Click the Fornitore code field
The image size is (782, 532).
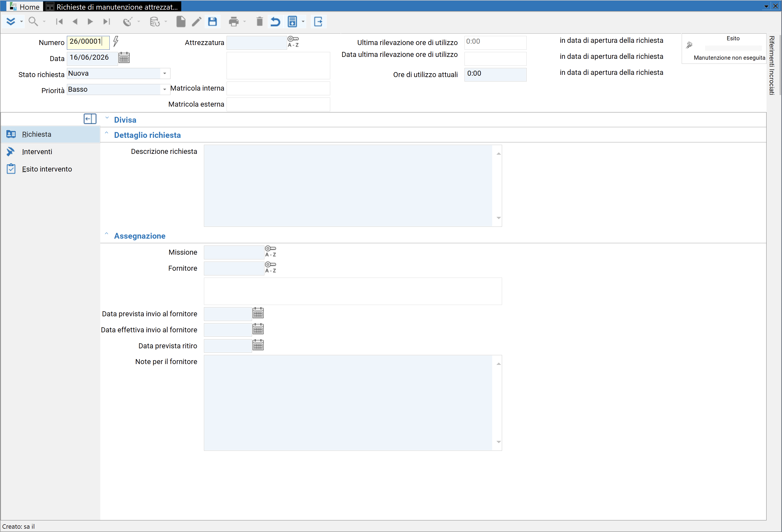click(x=234, y=268)
